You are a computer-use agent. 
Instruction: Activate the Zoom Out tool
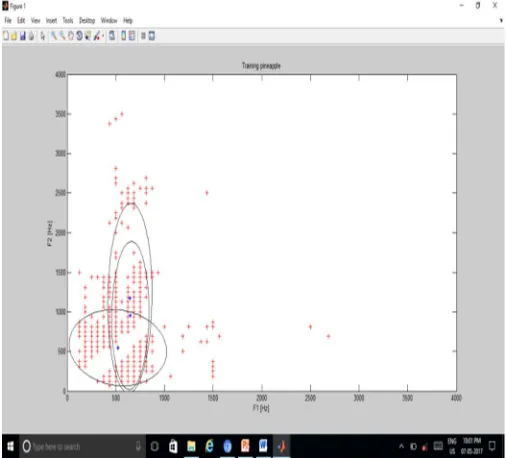(x=62, y=36)
